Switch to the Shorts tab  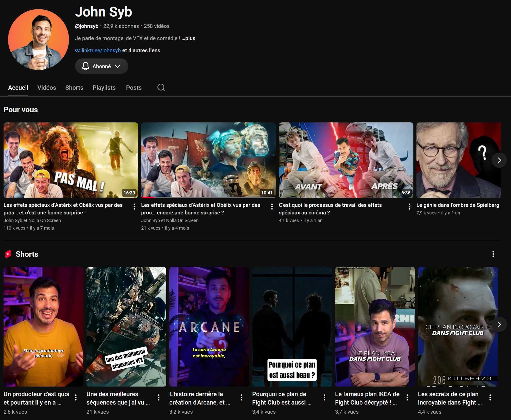[74, 88]
